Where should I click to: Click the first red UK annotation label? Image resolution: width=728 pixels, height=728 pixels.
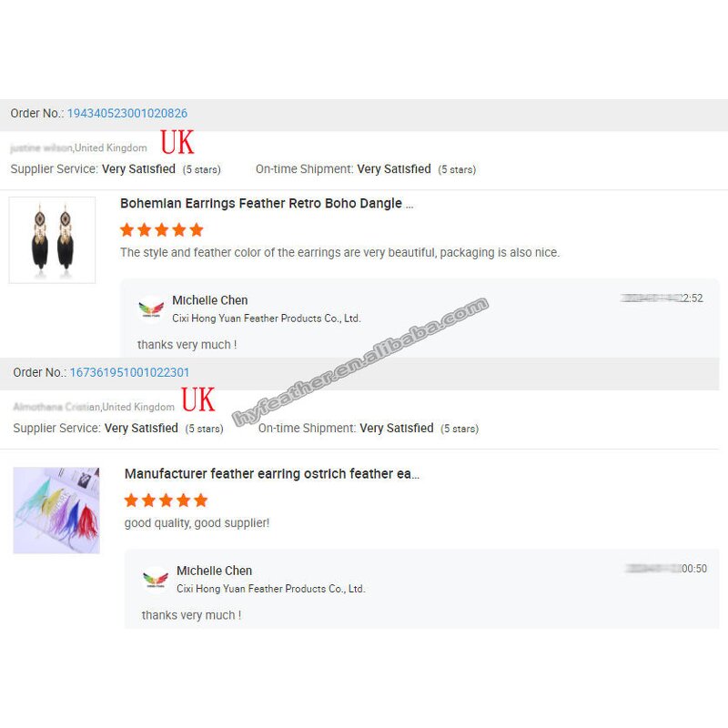[177, 142]
